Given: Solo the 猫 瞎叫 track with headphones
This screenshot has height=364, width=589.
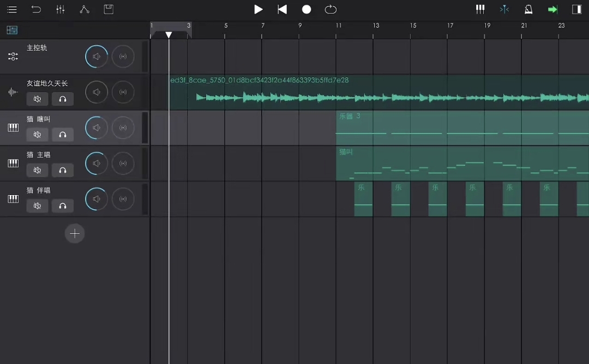Looking at the screenshot, I should (63, 135).
